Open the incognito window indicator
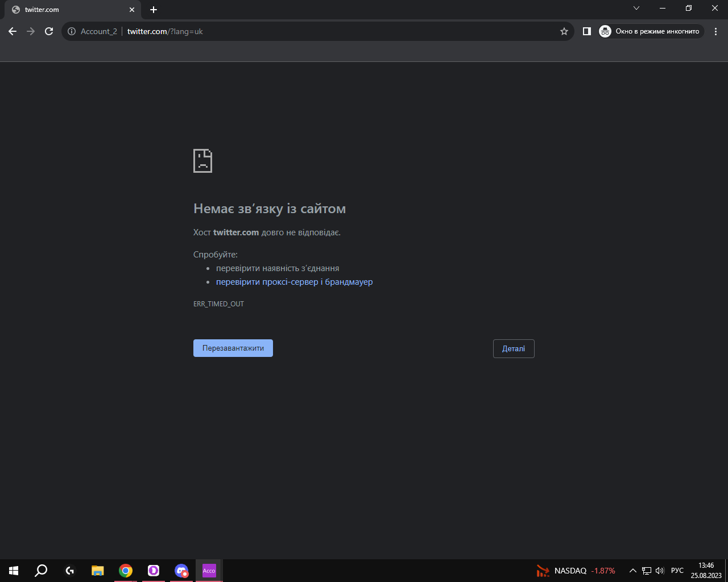 click(651, 31)
